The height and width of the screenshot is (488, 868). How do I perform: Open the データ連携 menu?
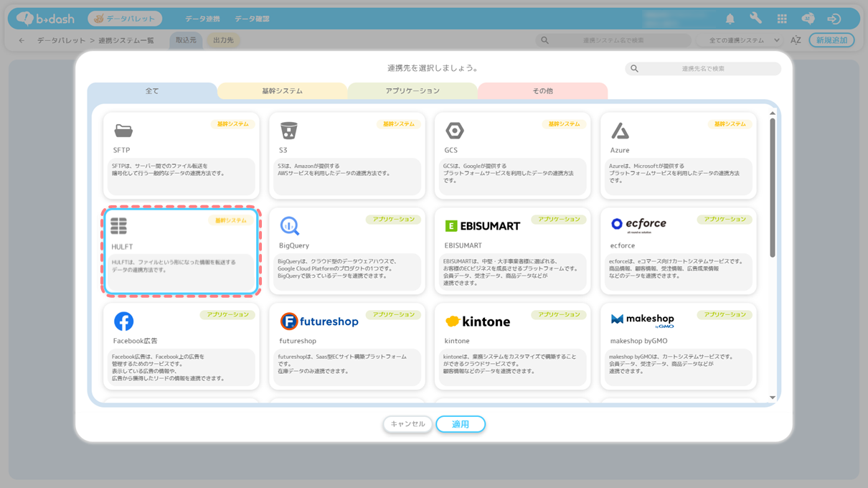click(x=202, y=19)
